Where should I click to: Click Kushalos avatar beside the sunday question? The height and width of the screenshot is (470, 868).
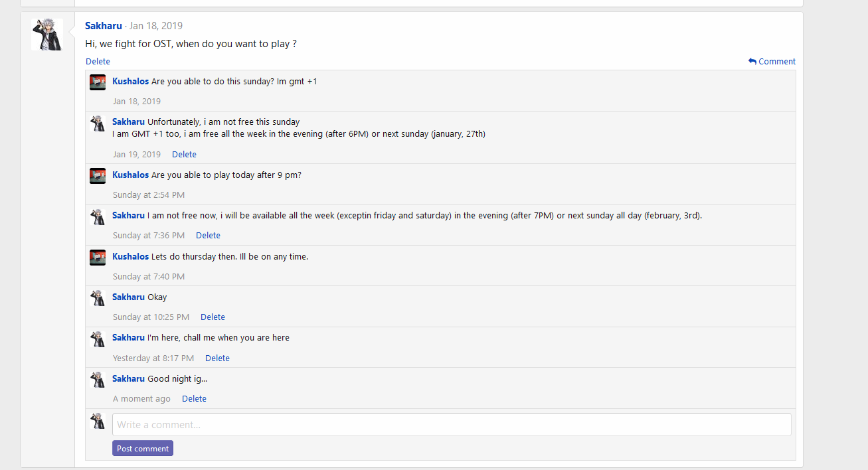pyautogui.click(x=98, y=82)
